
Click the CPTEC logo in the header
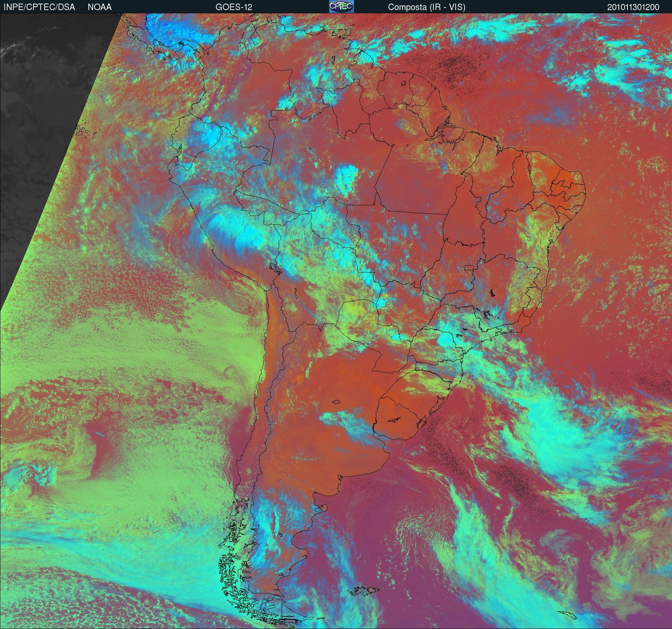point(341,6)
